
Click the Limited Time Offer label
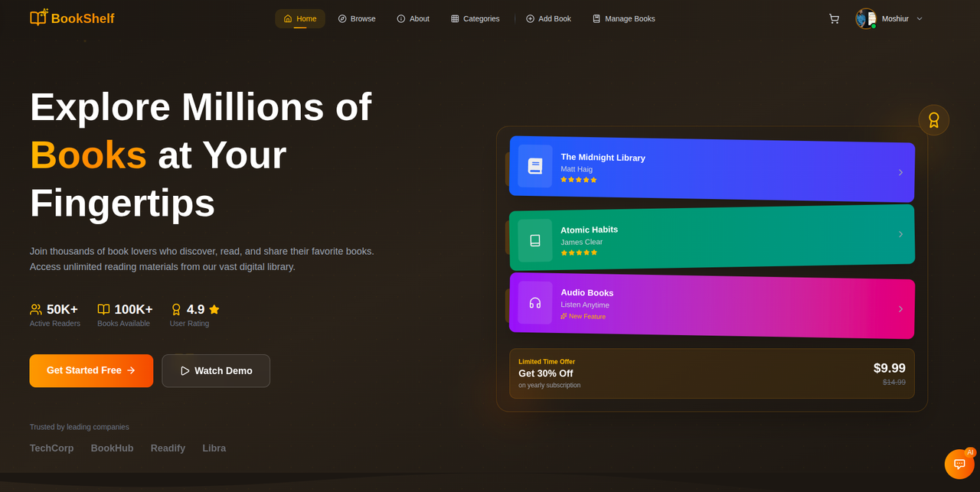(547, 362)
